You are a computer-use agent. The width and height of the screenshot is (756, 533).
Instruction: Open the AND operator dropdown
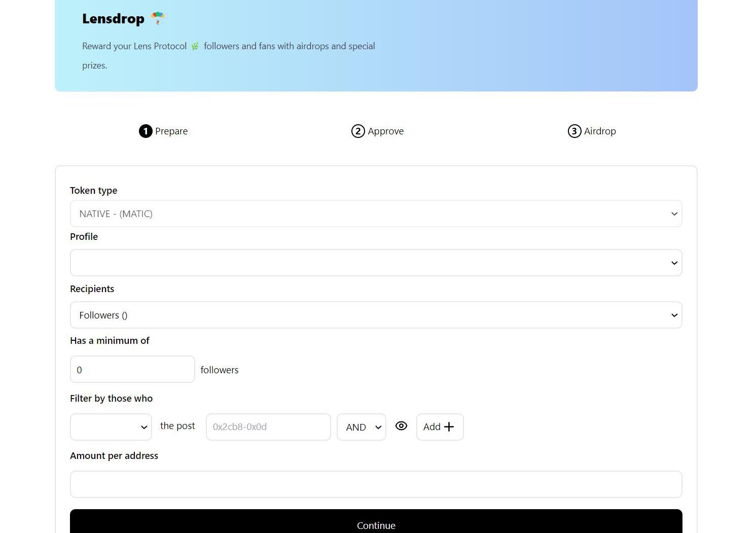pos(361,427)
